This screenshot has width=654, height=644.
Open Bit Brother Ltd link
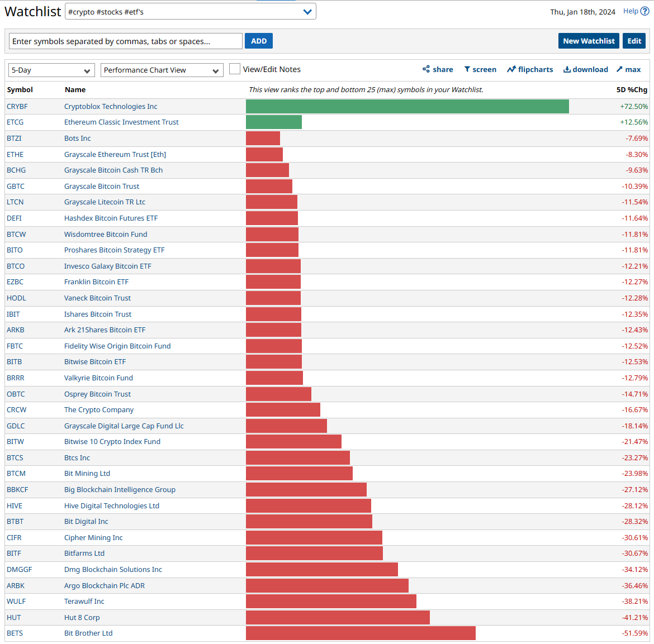[x=88, y=633]
